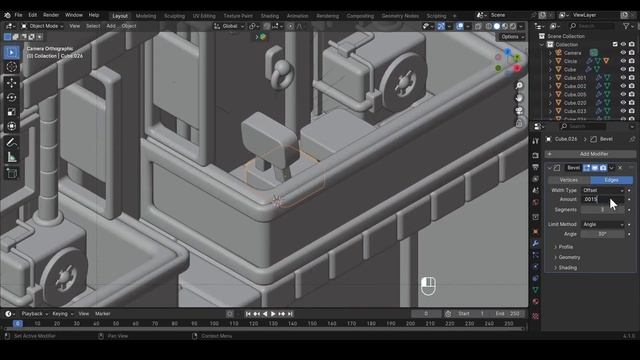Select the Add Cube tool

(11, 173)
